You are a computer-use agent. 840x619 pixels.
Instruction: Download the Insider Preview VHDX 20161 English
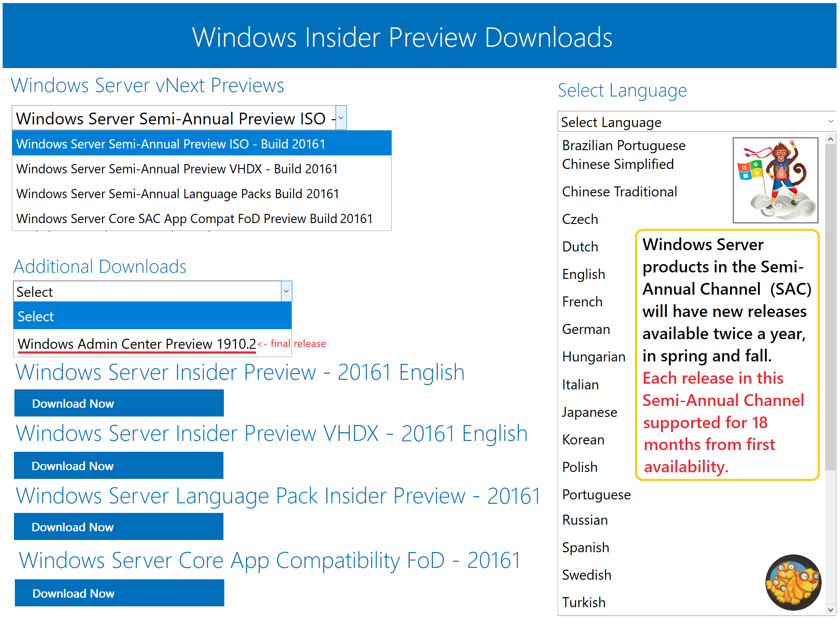pyautogui.click(x=119, y=466)
